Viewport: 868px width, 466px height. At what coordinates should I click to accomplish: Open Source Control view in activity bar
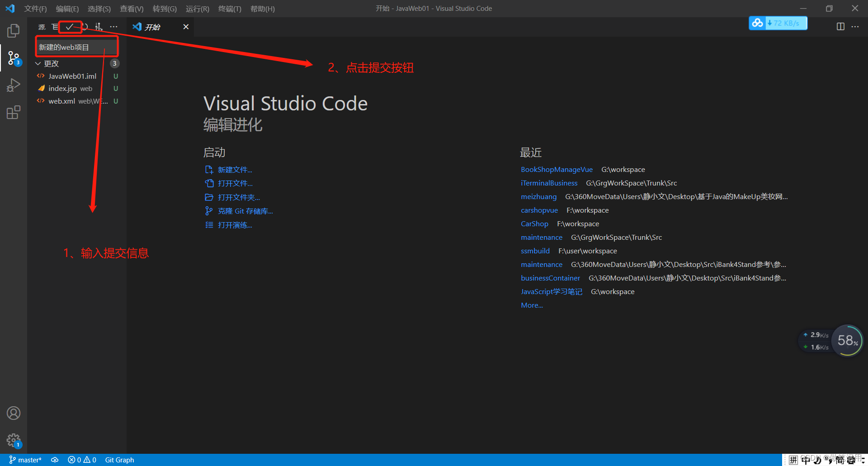point(14,58)
